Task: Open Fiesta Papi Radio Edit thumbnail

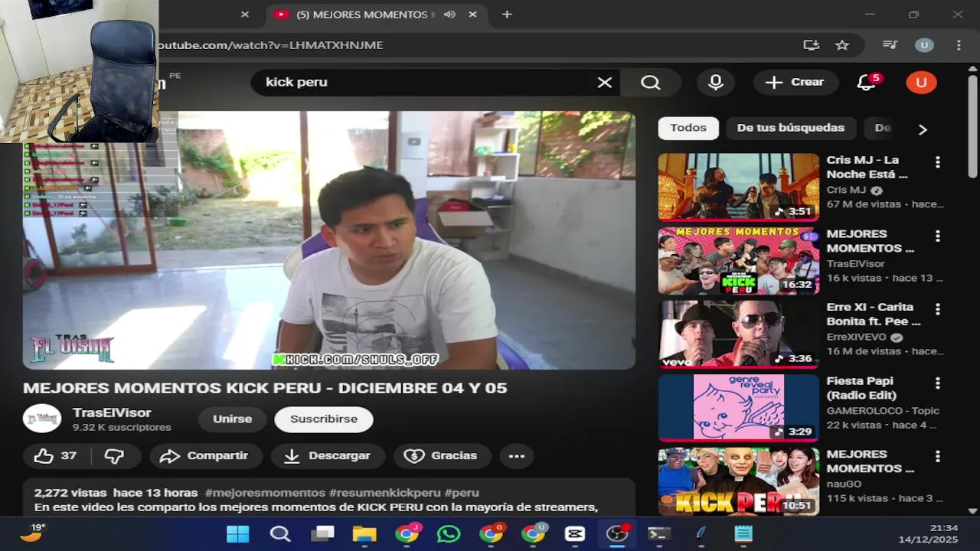Action: (x=739, y=407)
